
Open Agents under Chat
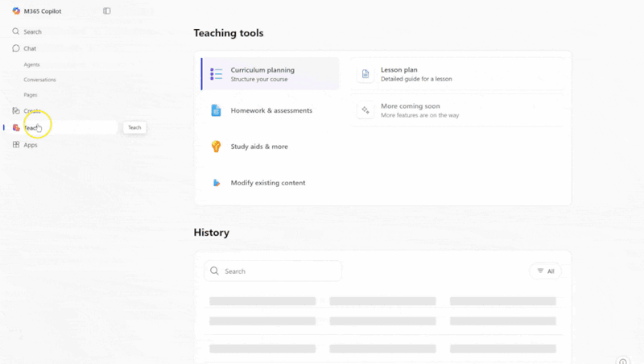point(31,64)
